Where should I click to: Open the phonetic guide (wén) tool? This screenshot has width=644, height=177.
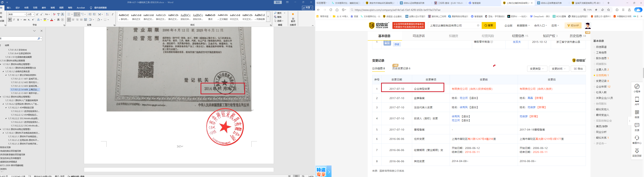(x=58, y=14)
